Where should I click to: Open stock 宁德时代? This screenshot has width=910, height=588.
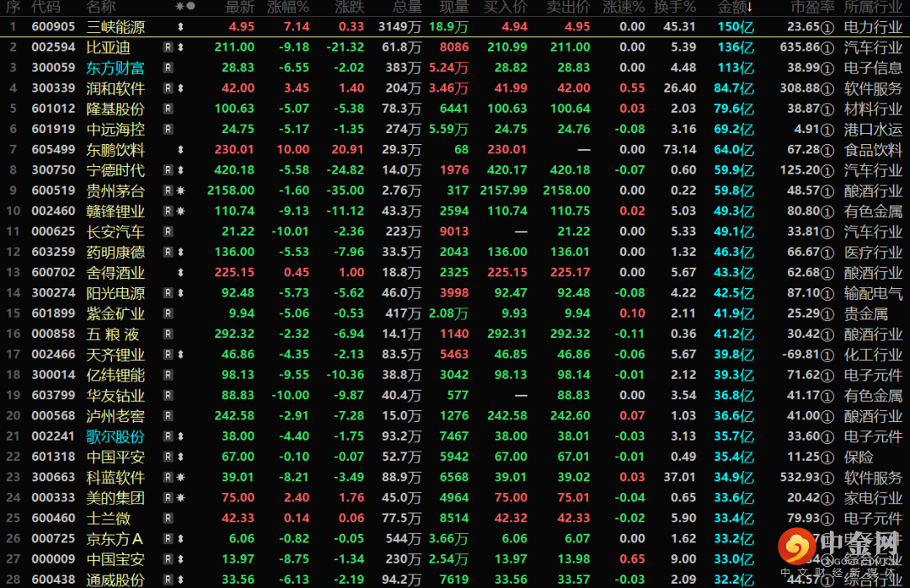click(115, 170)
